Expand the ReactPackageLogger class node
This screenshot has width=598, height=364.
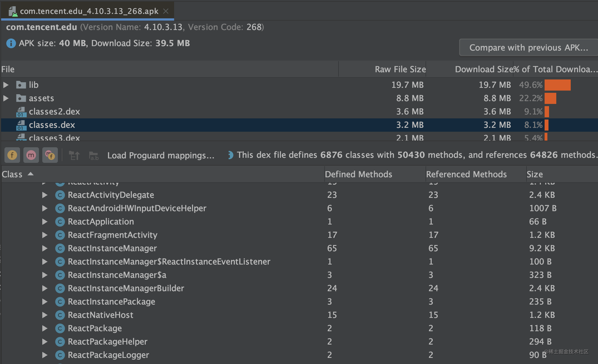tap(45, 355)
